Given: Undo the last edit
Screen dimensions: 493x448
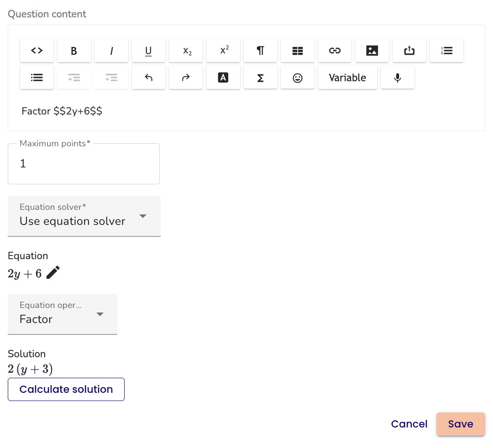Looking at the screenshot, I should (148, 78).
